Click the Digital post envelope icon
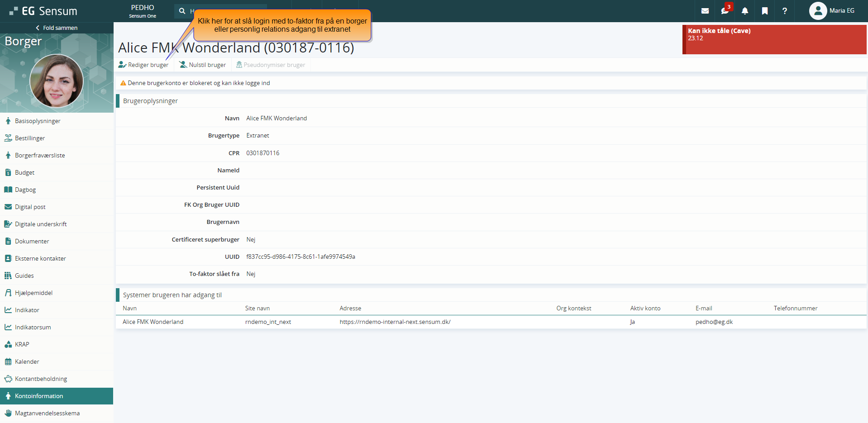This screenshot has width=868, height=423. click(x=8, y=207)
